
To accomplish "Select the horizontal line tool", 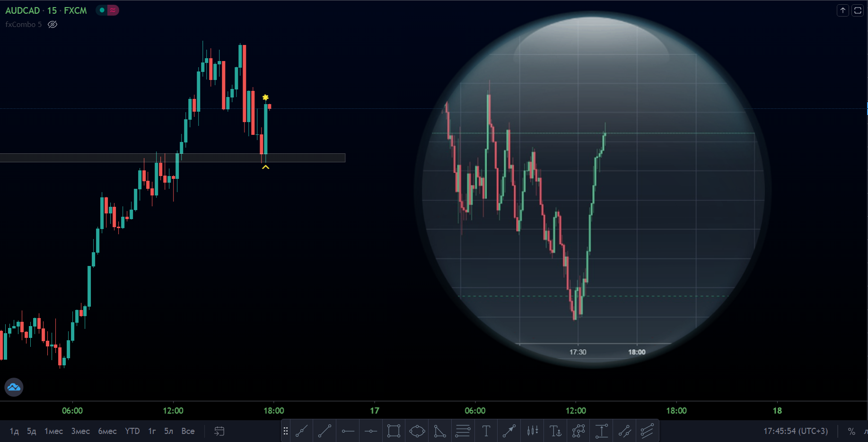I will tap(371, 431).
